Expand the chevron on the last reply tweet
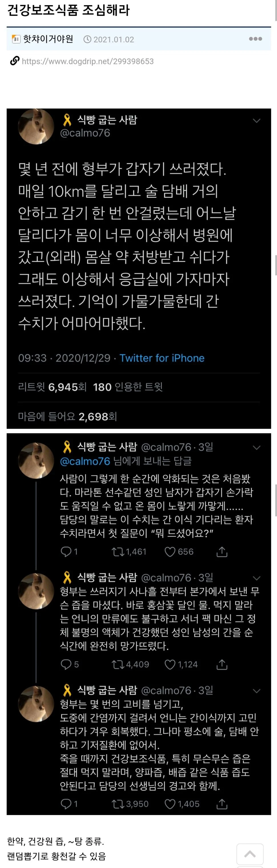This screenshot has width=277, height=868. [256, 691]
